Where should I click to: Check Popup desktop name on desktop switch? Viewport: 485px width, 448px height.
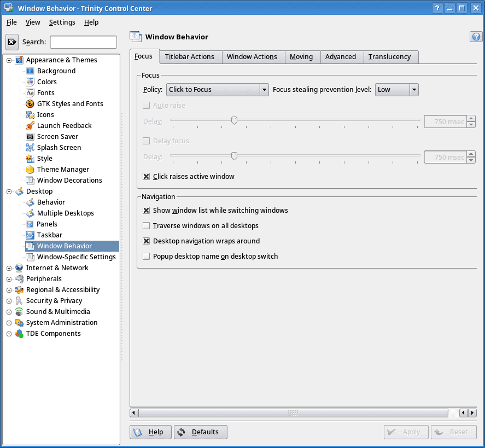coord(147,257)
